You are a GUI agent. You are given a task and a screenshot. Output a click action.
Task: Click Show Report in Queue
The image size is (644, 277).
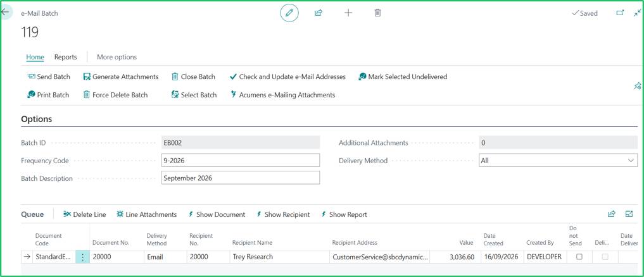click(x=344, y=214)
